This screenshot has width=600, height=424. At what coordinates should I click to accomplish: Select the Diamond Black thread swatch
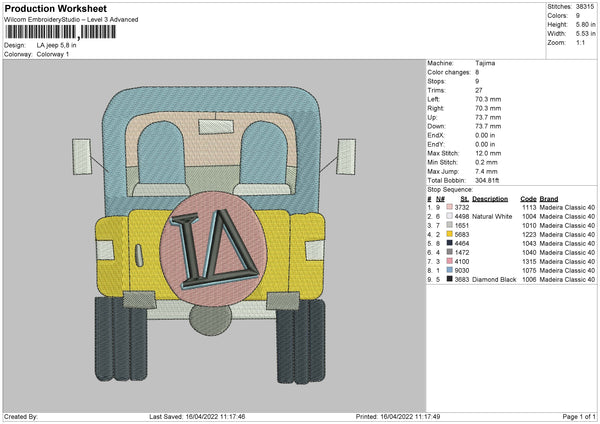click(449, 280)
